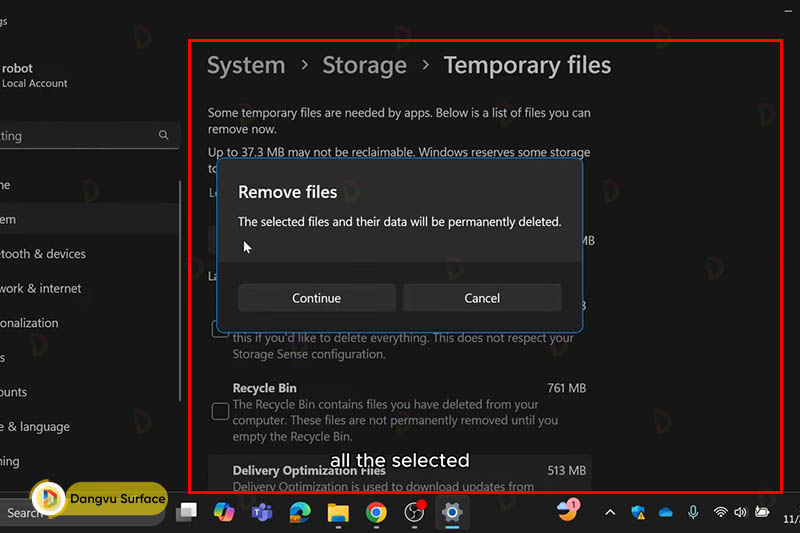Viewport: 800px width, 533px height.
Task: Tick the Recycle Bin checkbox
Action: tap(220, 411)
